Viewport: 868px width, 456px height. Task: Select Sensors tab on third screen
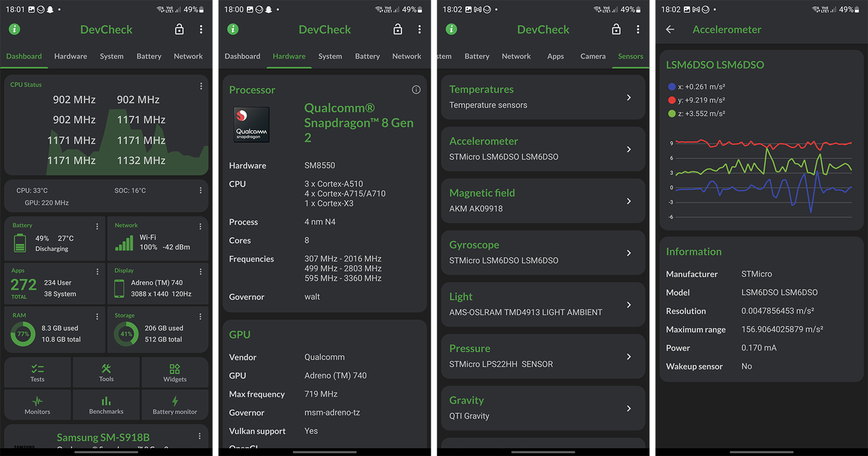[630, 56]
